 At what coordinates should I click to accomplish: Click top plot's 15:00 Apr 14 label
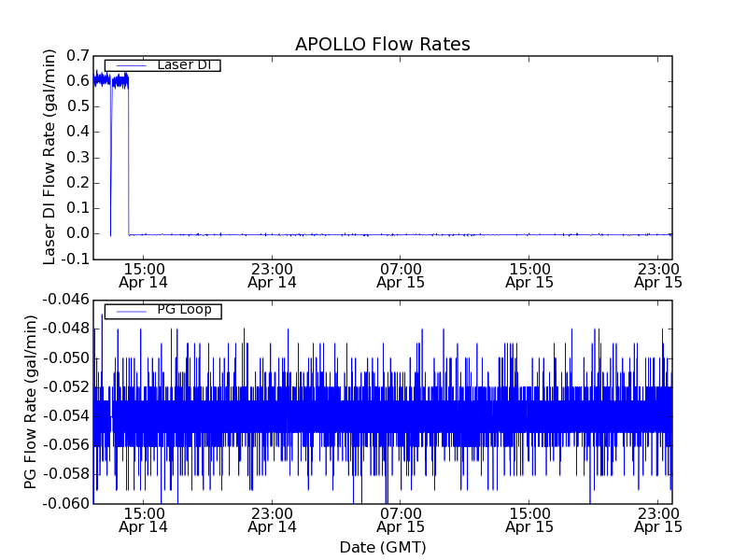click(144, 275)
